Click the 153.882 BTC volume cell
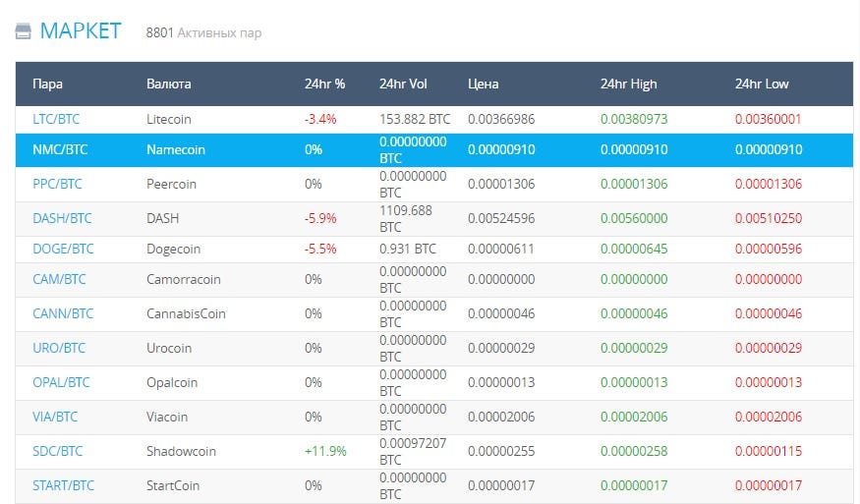 point(415,119)
